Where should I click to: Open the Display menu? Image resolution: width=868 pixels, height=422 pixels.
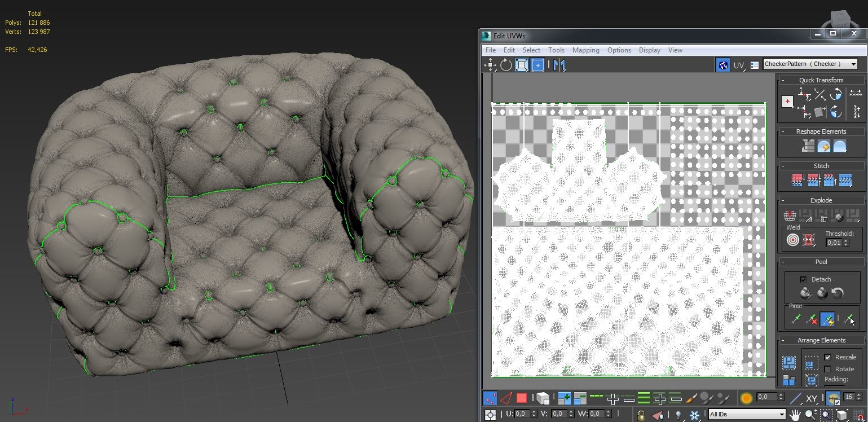click(650, 50)
